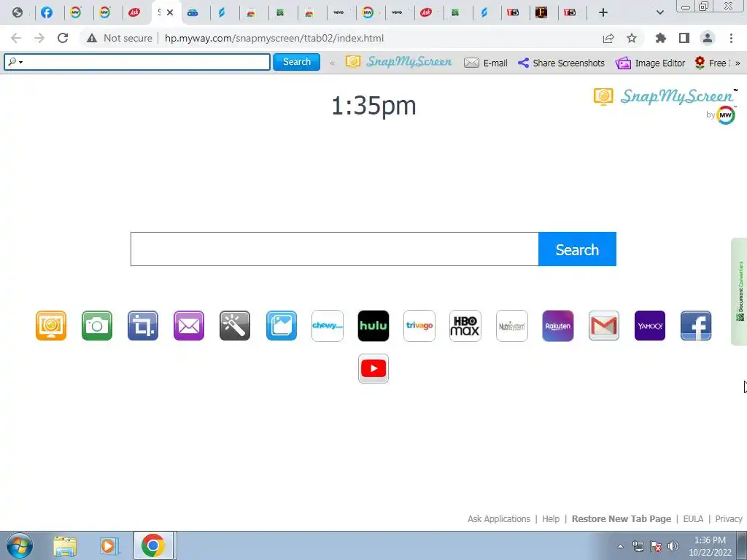Open the network tray icon
The height and width of the screenshot is (560, 747).
(638, 546)
